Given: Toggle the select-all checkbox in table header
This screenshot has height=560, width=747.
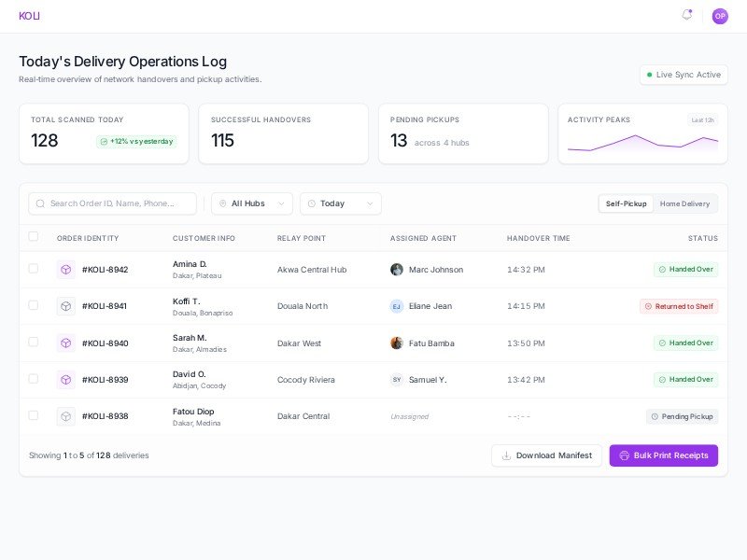Looking at the screenshot, I should pyautogui.click(x=34, y=237).
